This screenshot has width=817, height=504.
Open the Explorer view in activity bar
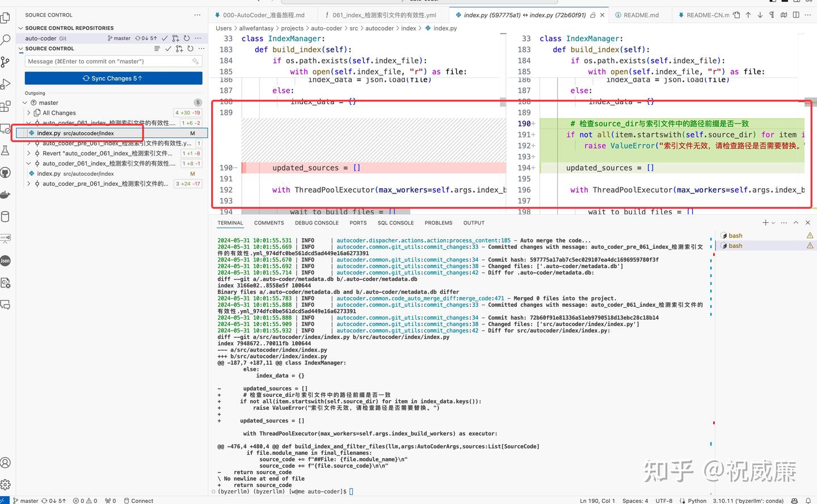click(x=6, y=18)
